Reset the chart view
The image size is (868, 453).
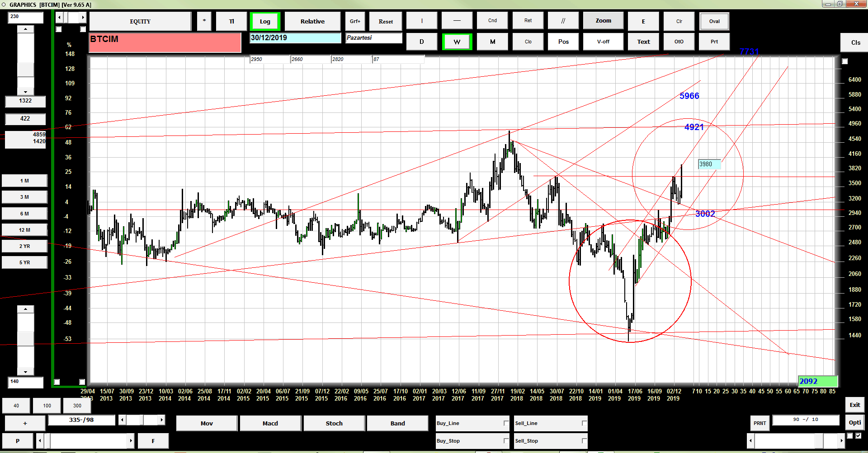point(386,21)
